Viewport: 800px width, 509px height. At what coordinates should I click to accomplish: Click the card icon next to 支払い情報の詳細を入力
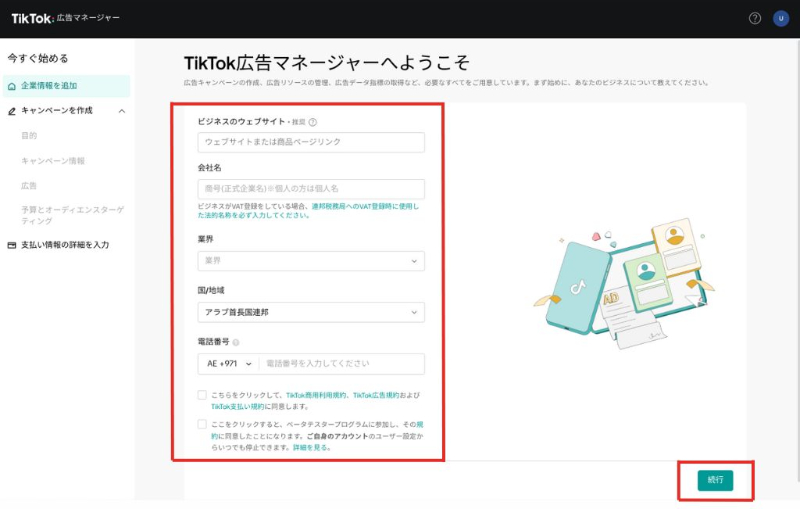pos(12,244)
